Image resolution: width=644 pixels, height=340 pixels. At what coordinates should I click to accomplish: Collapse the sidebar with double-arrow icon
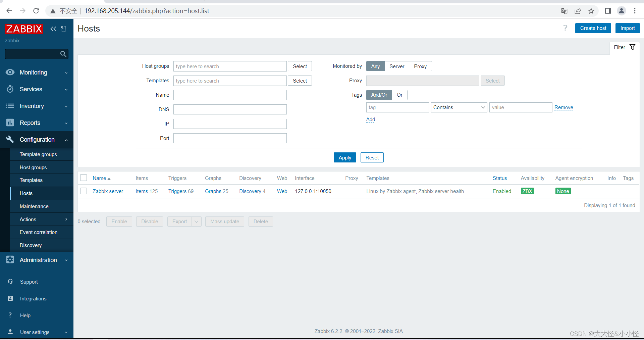(x=53, y=29)
